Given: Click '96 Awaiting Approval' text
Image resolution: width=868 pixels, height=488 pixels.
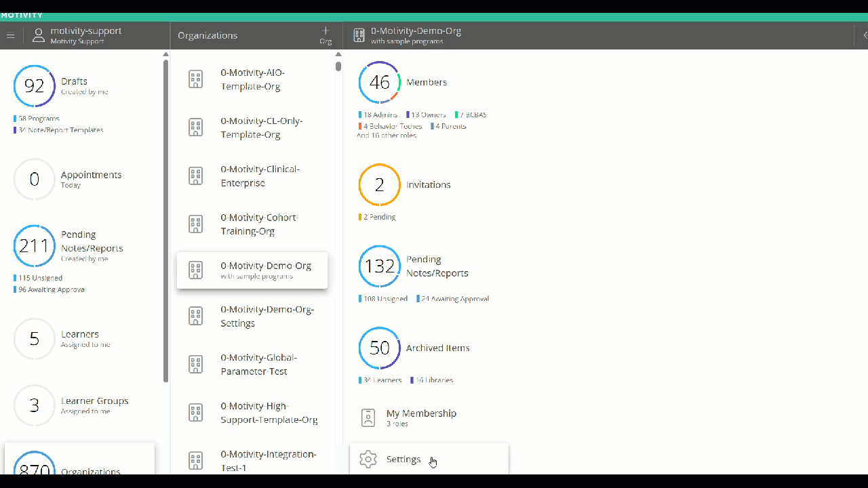Looking at the screenshot, I should [x=50, y=289].
